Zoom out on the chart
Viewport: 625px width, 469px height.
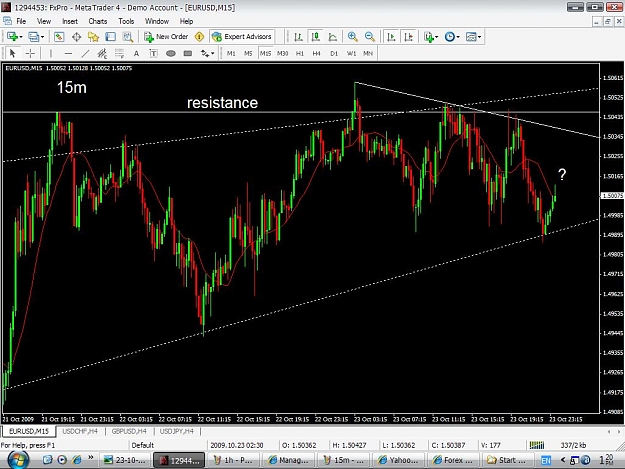[x=370, y=37]
